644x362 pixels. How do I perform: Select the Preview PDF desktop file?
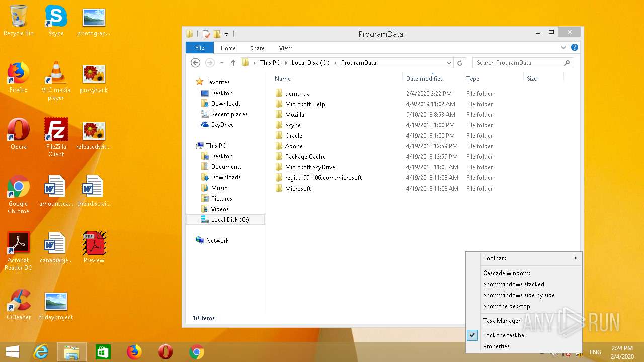coord(94,247)
